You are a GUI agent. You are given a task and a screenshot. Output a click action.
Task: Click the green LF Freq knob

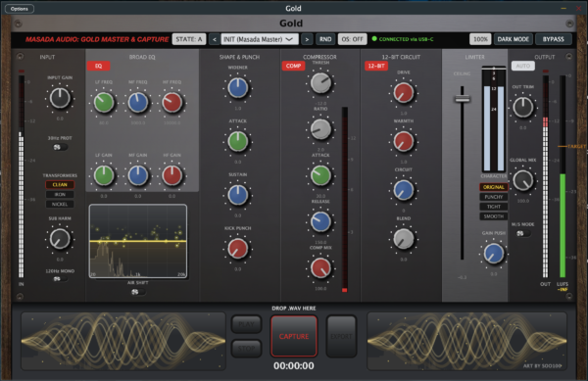104,102
